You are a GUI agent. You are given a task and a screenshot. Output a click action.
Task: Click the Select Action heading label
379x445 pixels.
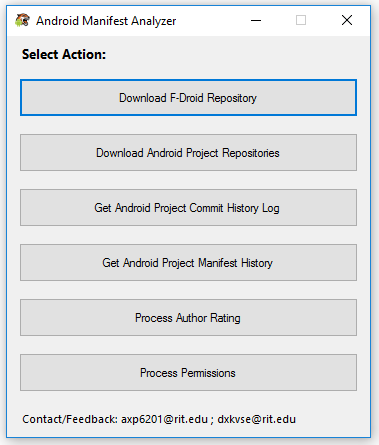tap(64, 54)
